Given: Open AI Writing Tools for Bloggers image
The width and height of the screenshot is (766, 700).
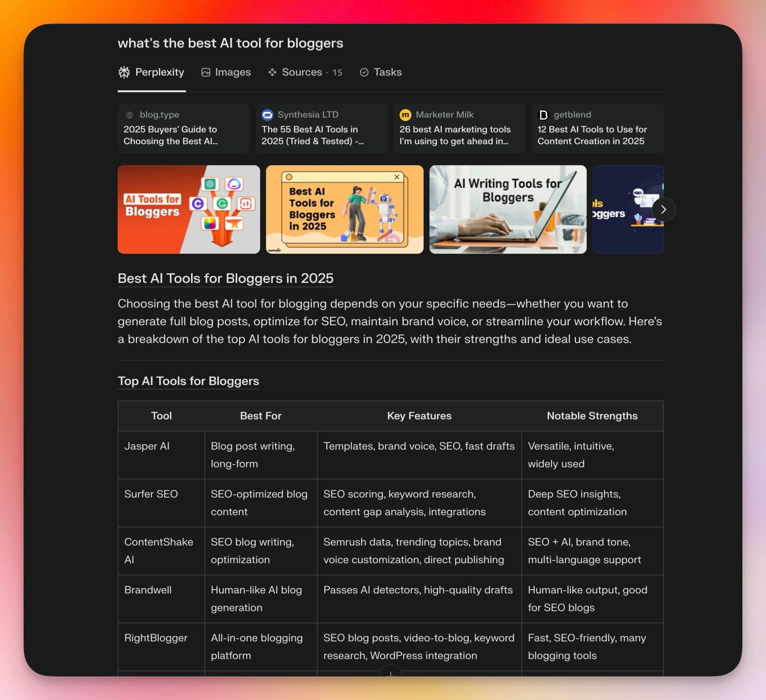Looking at the screenshot, I should (x=508, y=210).
